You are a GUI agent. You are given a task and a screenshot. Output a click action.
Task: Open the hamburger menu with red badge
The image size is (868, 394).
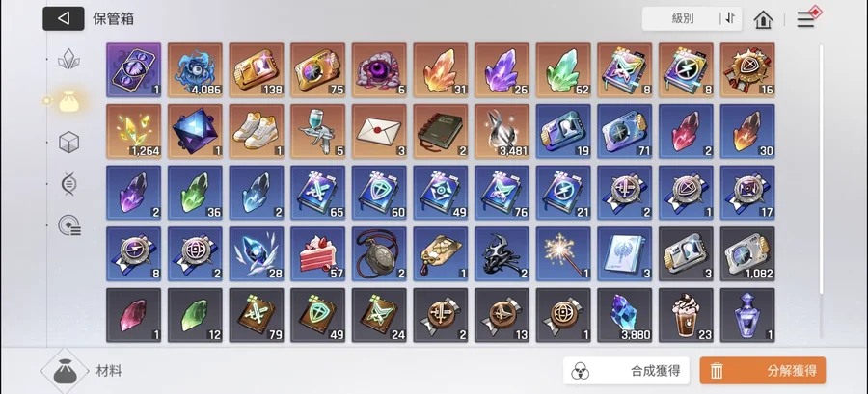point(807,19)
